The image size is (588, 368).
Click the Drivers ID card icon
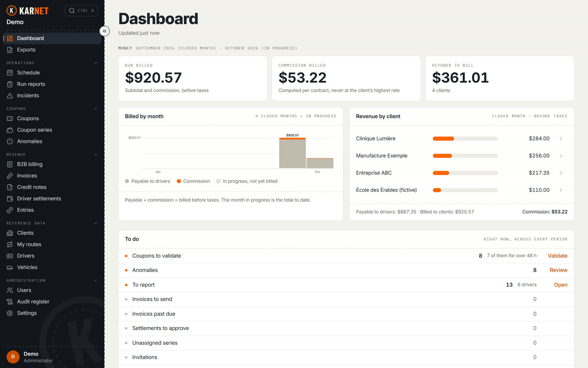[x=10, y=256]
